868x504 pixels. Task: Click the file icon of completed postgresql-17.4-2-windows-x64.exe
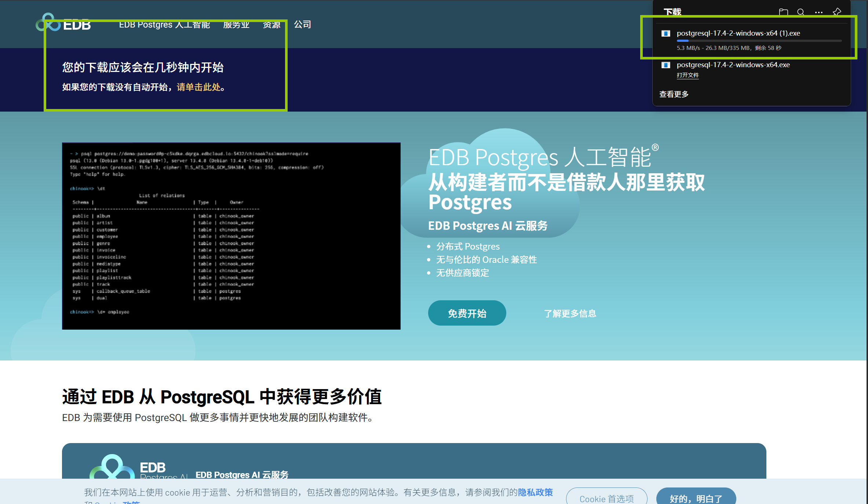(x=666, y=65)
